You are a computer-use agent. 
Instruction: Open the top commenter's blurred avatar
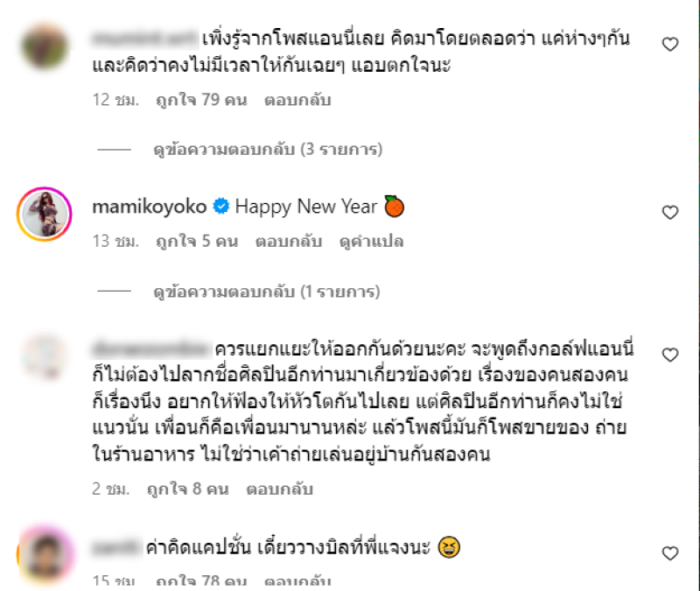(x=45, y=47)
